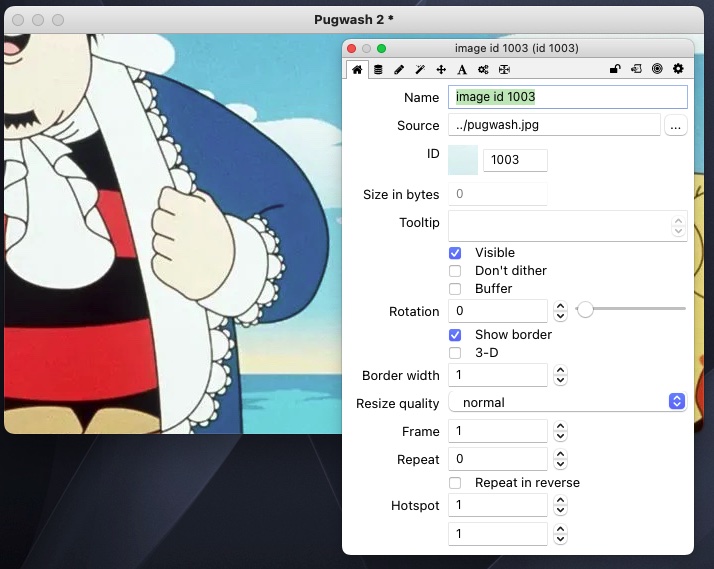Click the Source path field
This screenshot has height=569, width=714.
pos(554,125)
